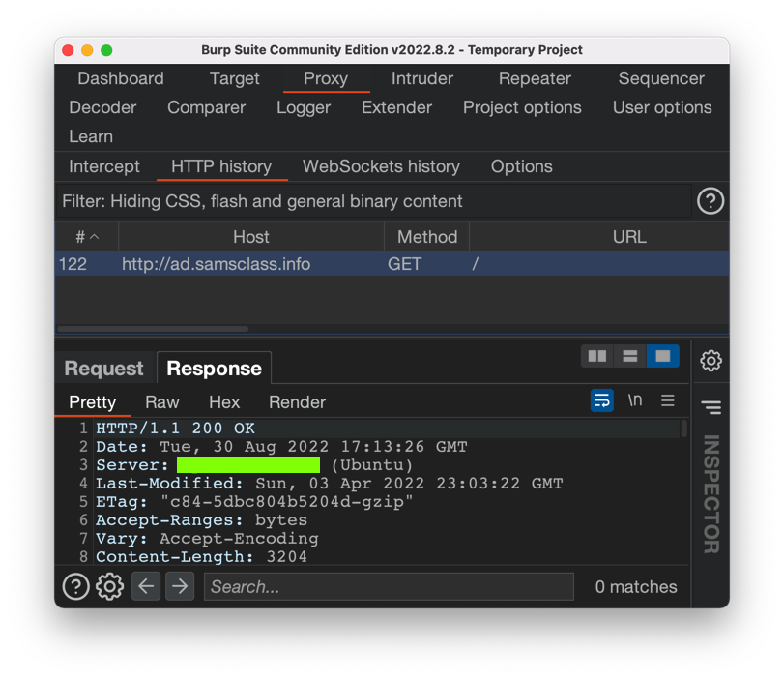
Task: Open the Comparer tab
Action: [207, 107]
